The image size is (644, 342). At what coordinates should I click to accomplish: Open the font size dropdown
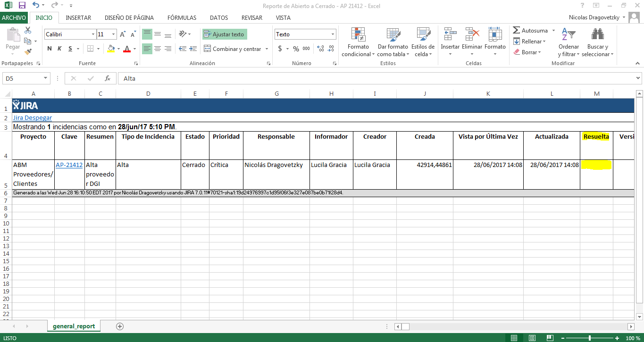pos(113,34)
